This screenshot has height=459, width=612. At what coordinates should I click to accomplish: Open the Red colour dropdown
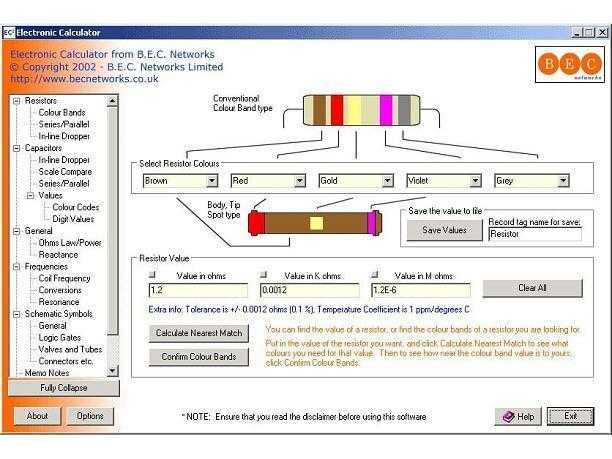(x=300, y=181)
